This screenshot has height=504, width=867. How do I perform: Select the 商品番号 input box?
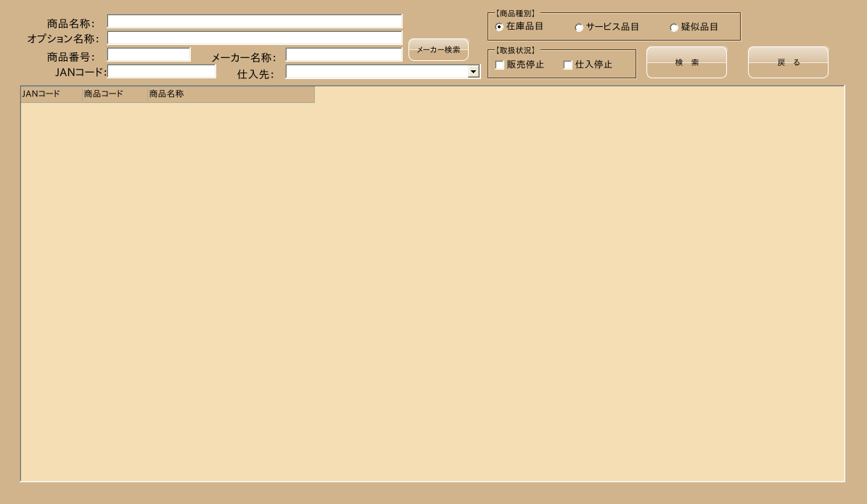[149, 54]
